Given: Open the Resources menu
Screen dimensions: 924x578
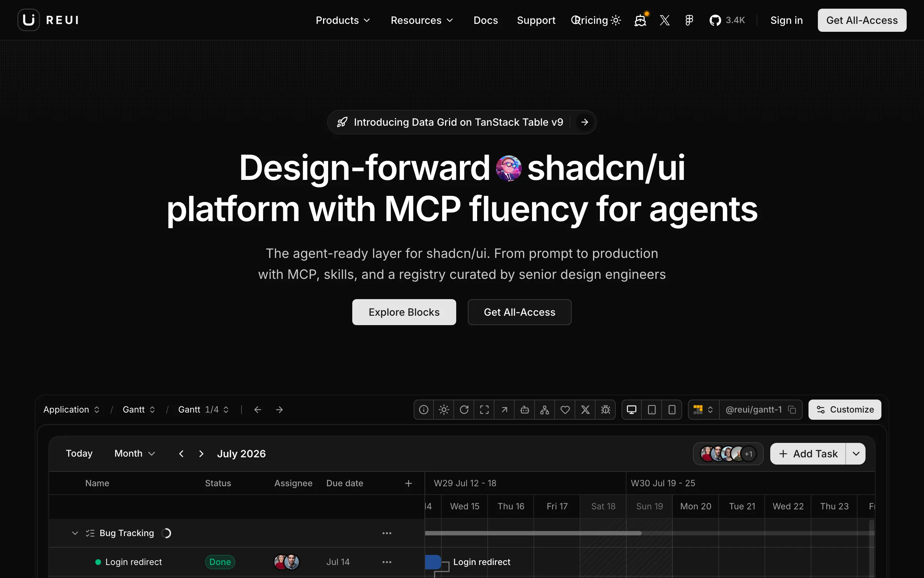Looking at the screenshot, I should 422,20.
